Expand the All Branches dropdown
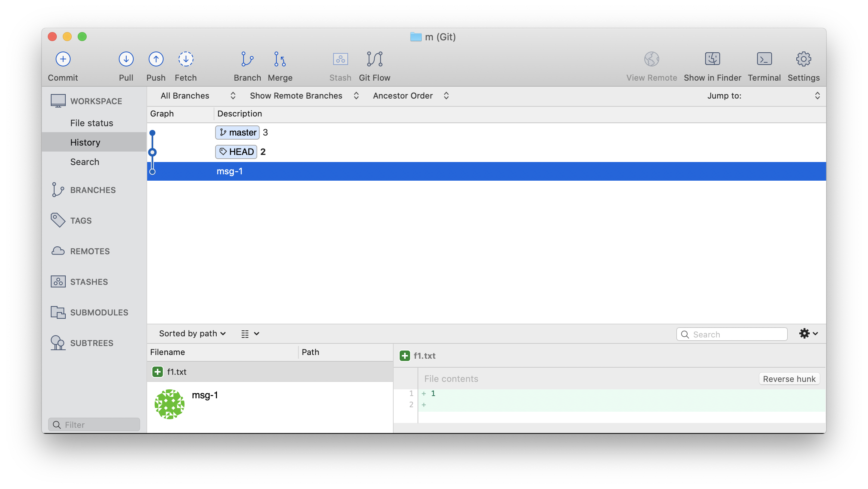Image resolution: width=868 pixels, height=489 pixels. click(198, 96)
